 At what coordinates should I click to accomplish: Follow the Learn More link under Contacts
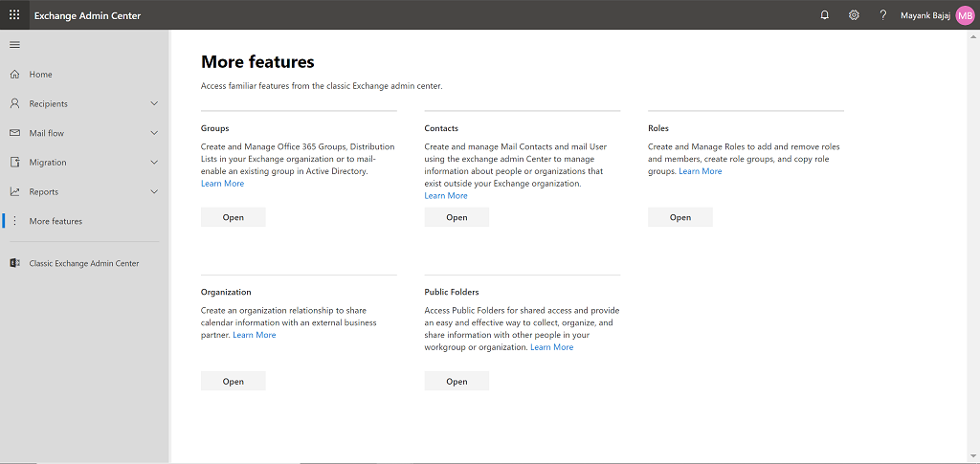point(446,196)
